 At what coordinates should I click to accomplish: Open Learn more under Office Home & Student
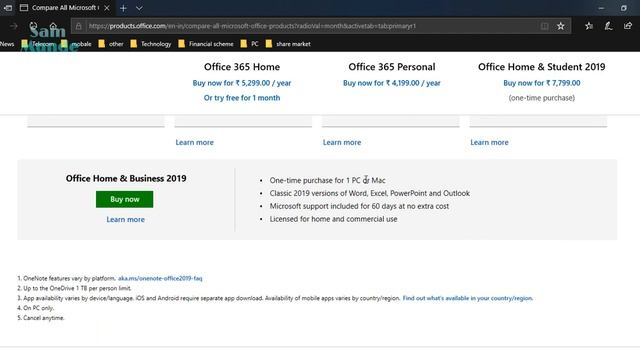click(x=489, y=142)
